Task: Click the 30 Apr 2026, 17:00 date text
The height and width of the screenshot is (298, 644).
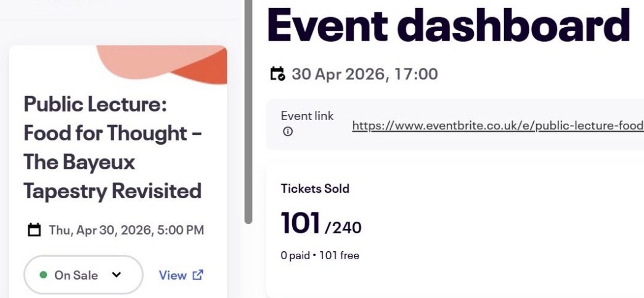Action: click(364, 74)
